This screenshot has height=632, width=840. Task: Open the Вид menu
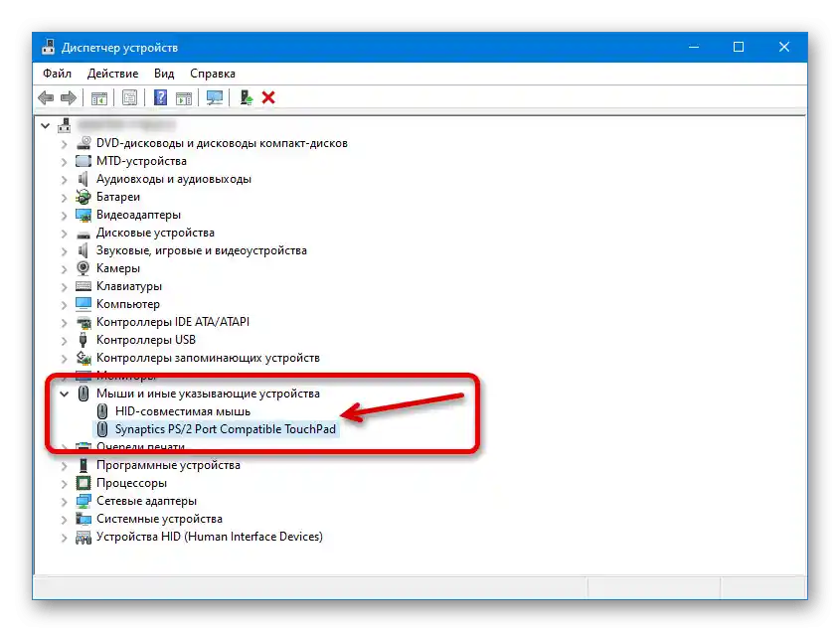pyautogui.click(x=164, y=74)
